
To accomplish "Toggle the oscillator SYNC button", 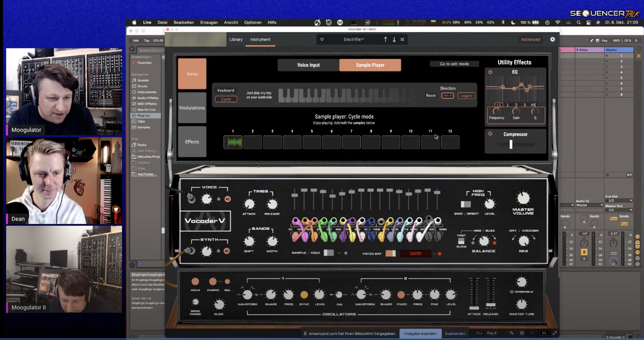I will [304, 294].
